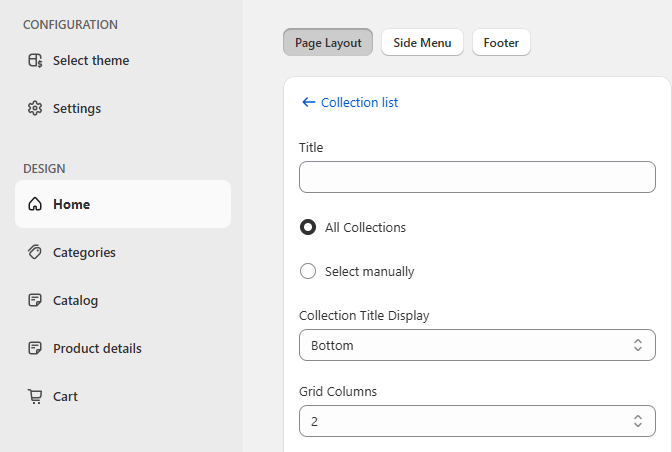Click the Settings gear icon
The width and height of the screenshot is (672, 452).
tap(35, 108)
